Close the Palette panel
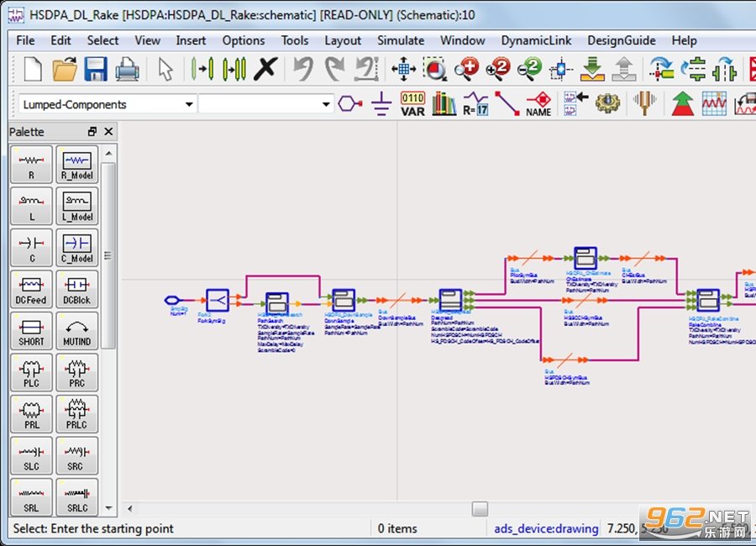This screenshot has height=546, width=756. [x=108, y=131]
